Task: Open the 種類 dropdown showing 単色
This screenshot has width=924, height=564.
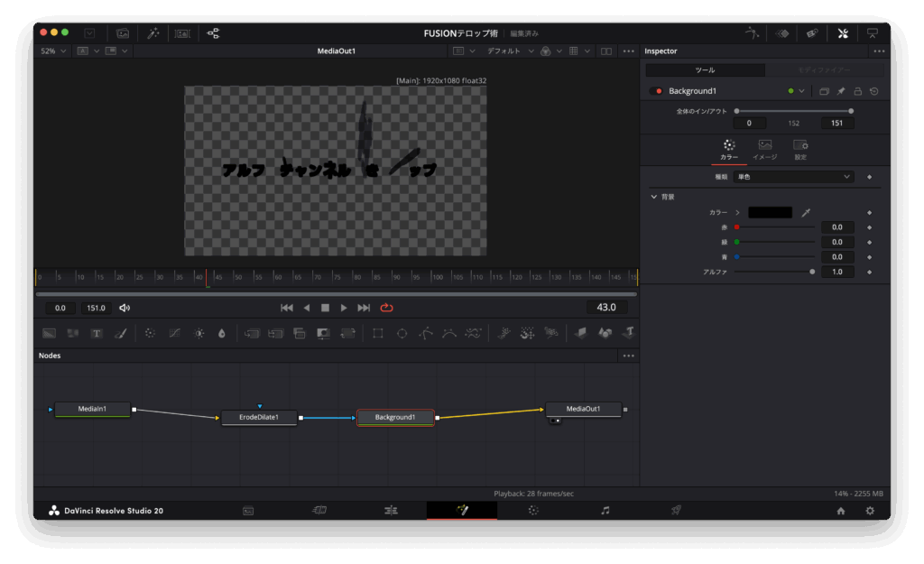Action: click(x=794, y=177)
